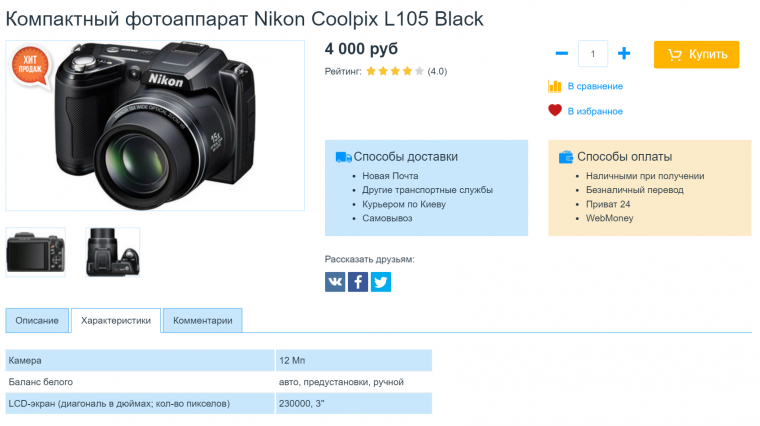
Task: Share product on VK social icon
Action: click(x=334, y=282)
